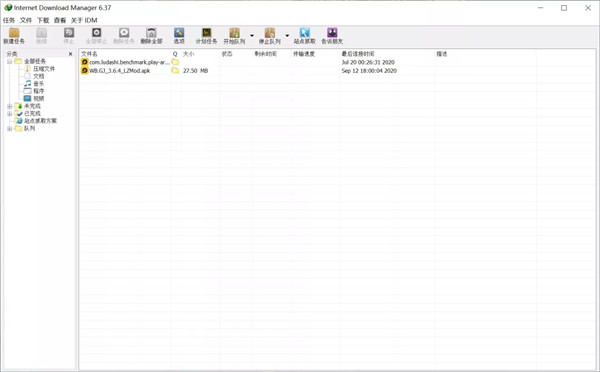This screenshot has height=372, width=600.
Task: Open the 计划任务 (scheduler) toolbar icon
Action: pos(207,36)
